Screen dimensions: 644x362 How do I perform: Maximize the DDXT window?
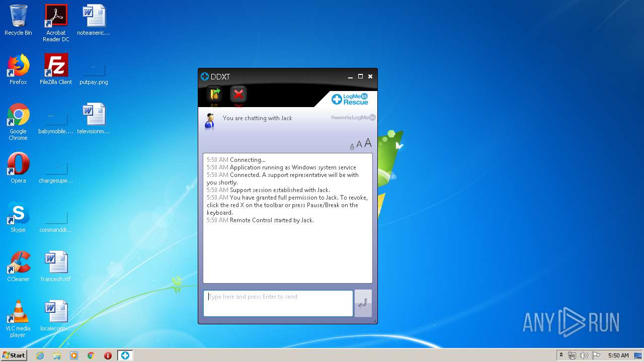(x=360, y=76)
